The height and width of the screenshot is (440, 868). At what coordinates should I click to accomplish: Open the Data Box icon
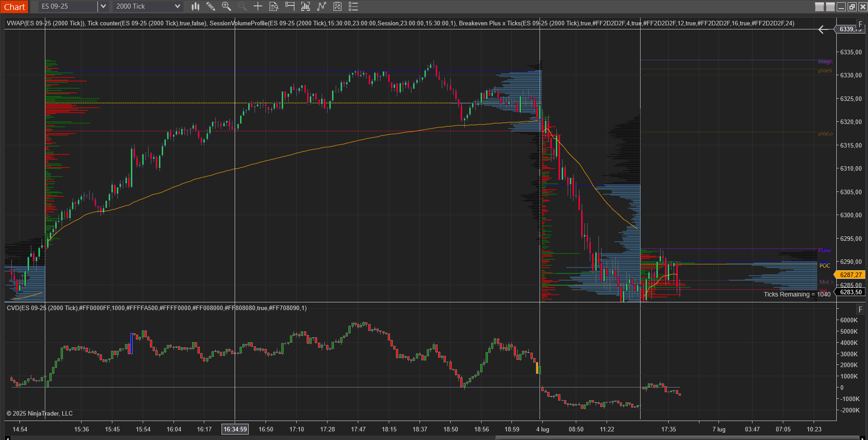click(274, 6)
